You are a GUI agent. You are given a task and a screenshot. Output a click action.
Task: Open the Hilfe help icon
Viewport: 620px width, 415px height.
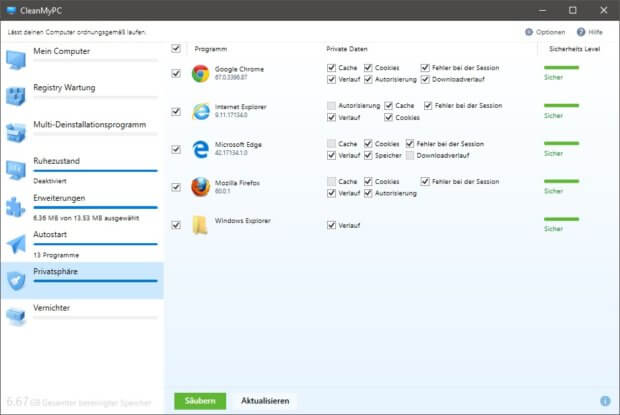pyautogui.click(x=582, y=32)
